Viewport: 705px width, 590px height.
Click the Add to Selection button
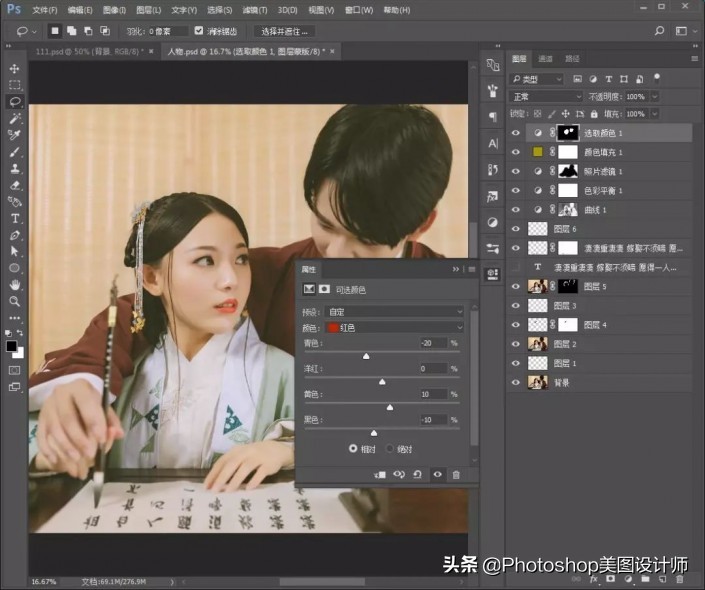pyautogui.click(x=71, y=31)
